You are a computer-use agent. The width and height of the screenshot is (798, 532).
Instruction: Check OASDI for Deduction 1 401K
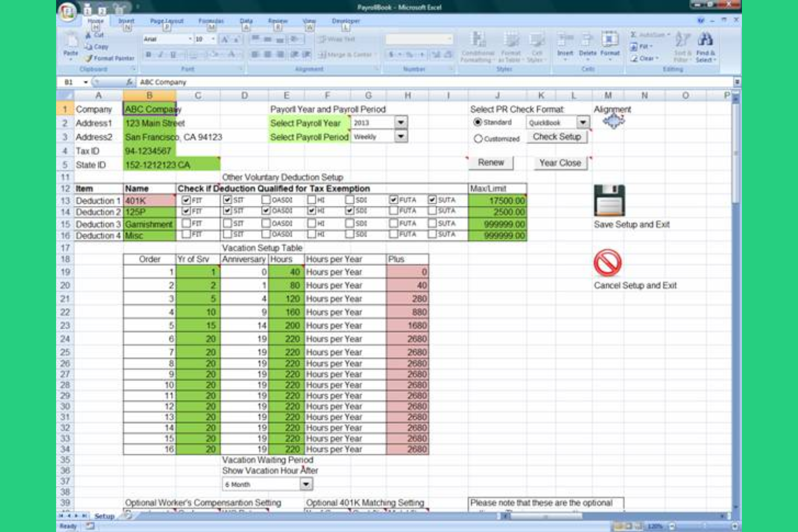pyautogui.click(x=266, y=200)
